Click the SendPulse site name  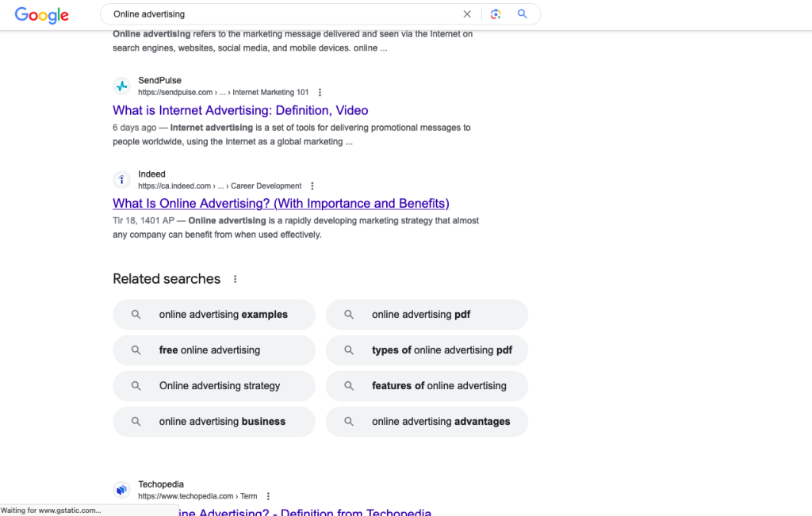click(x=159, y=80)
